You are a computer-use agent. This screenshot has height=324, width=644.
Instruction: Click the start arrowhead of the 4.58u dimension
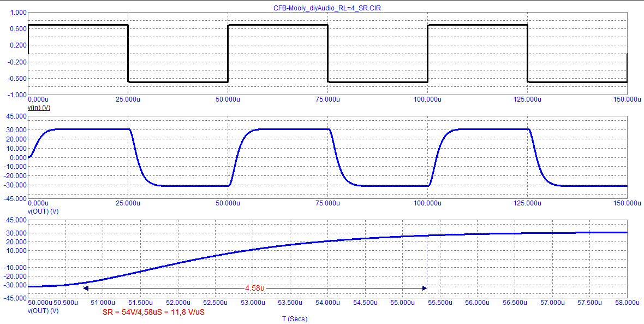85,288
